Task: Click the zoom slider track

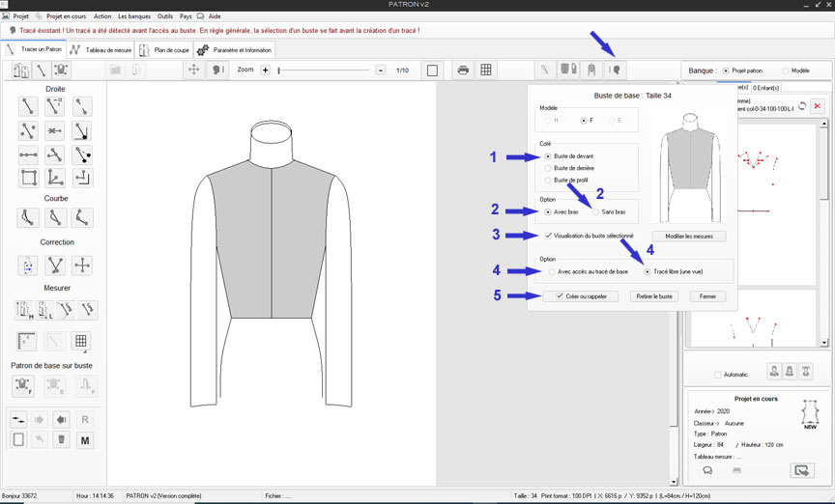Action: click(324, 70)
